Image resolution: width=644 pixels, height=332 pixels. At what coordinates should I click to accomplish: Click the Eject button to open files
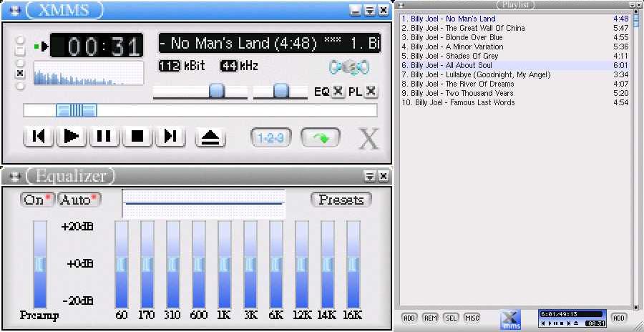pos(210,137)
